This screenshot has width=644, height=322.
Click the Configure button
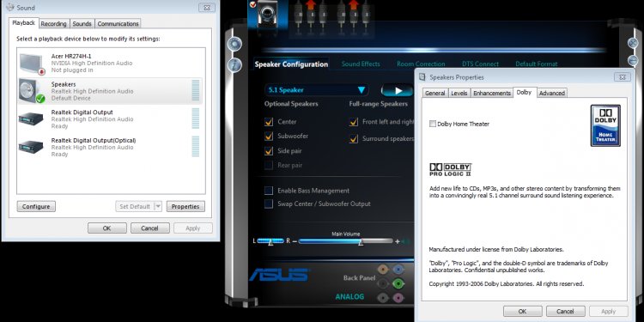(36, 207)
